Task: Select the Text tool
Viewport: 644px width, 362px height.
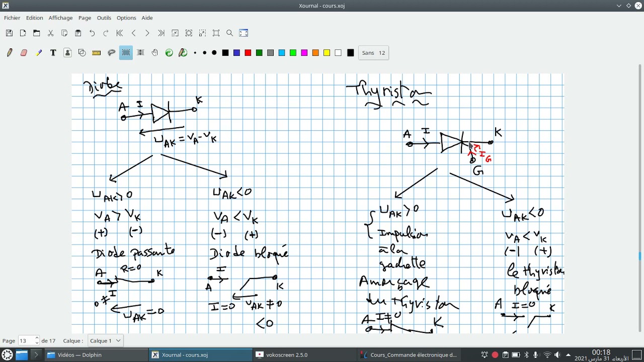Action: click(x=53, y=53)
